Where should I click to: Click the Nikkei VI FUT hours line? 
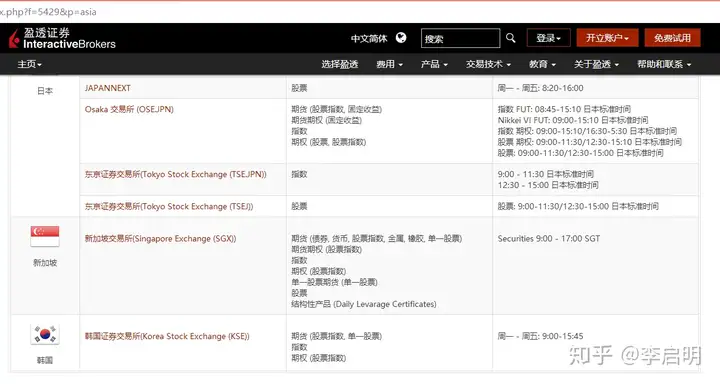(x=573, y=120)
